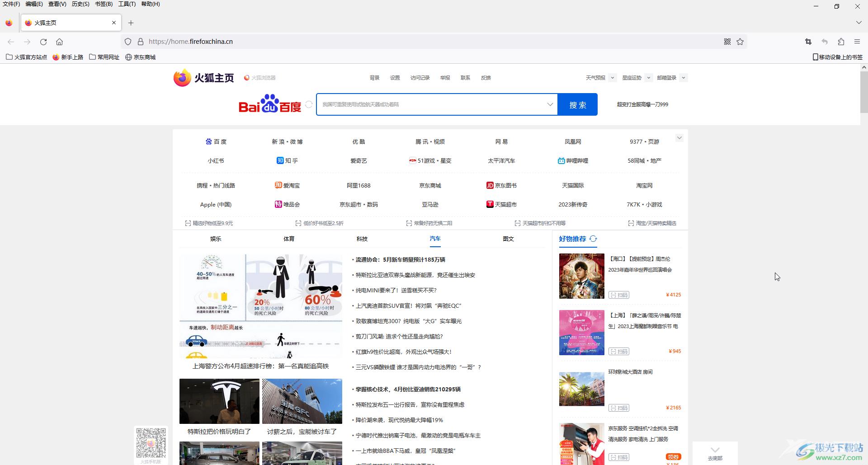This screenshot has height=465, width=868.
Task: Open the 设置 link in page header
Action: [x=395, y=78]
